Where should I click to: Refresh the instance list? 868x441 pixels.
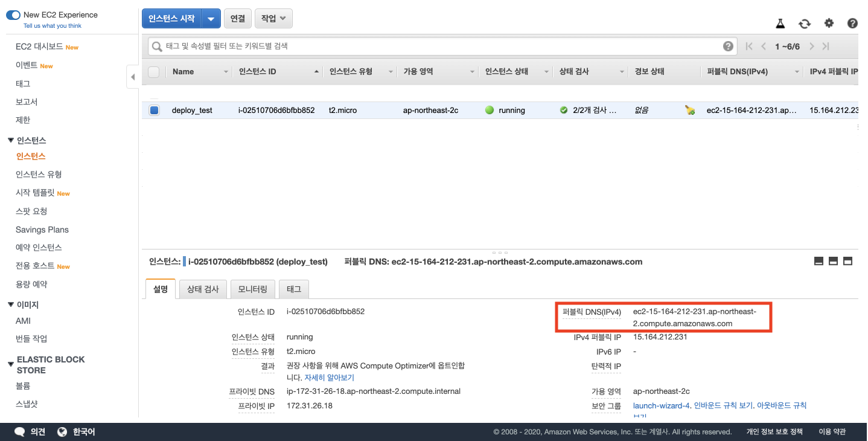[805, 24]
